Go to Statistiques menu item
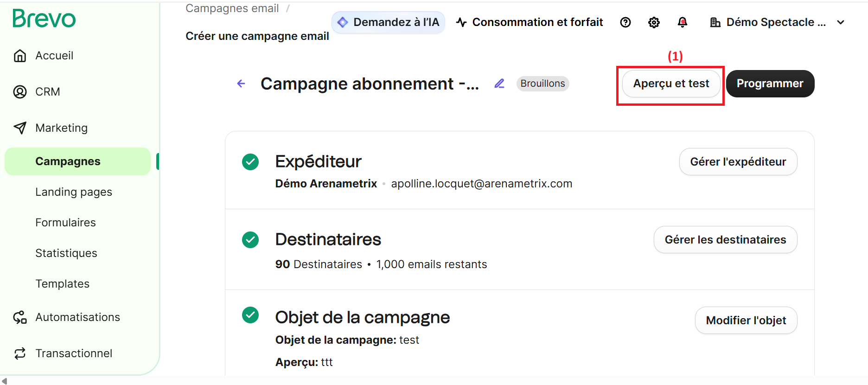This screenshot has width=868, height=385. click(66, 253)
